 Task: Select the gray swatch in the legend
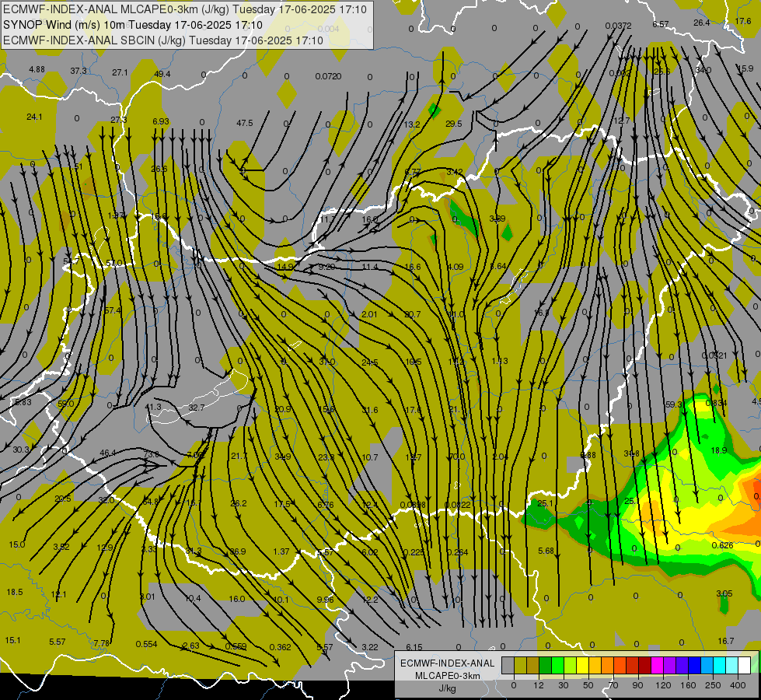(x=508, y=665)
